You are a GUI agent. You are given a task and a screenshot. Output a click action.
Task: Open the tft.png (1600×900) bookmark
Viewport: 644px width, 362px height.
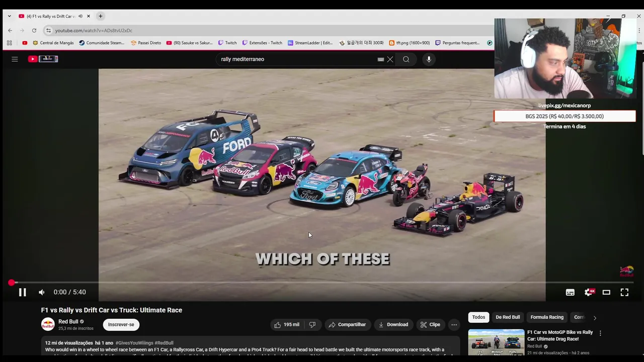[409, 43]
